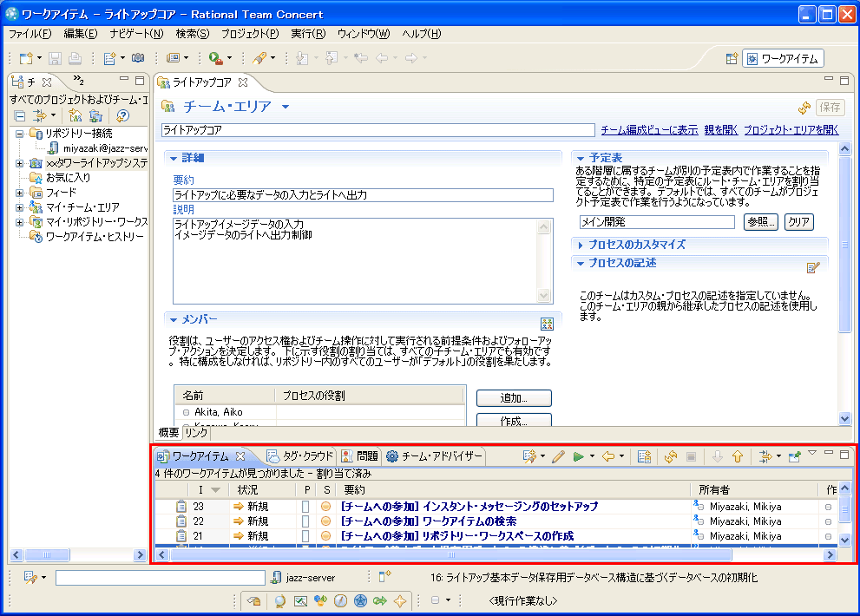
Task: Collapse the 予定表 section
Action: pyautogui.click(x=581, y=158)
